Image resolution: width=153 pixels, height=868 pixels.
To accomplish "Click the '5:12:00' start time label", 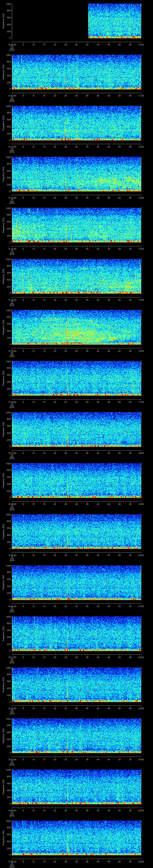I will [x=12, y=198].
